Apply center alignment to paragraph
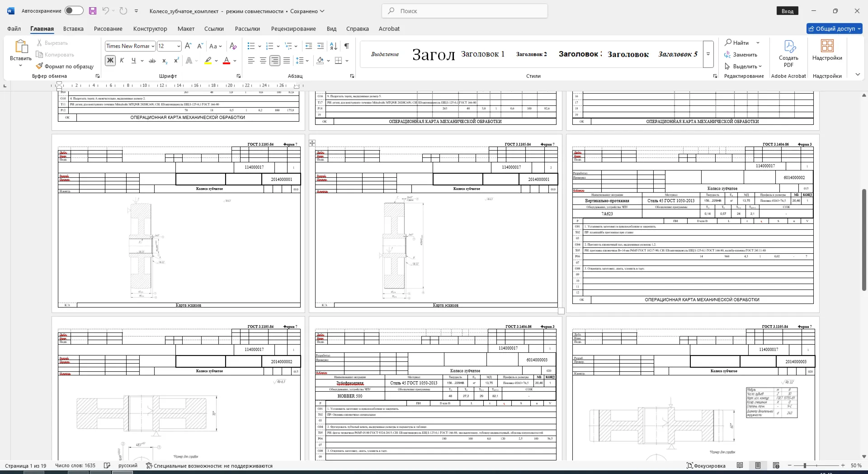Viewport: 868px width, 474px height. pos(263,61)
